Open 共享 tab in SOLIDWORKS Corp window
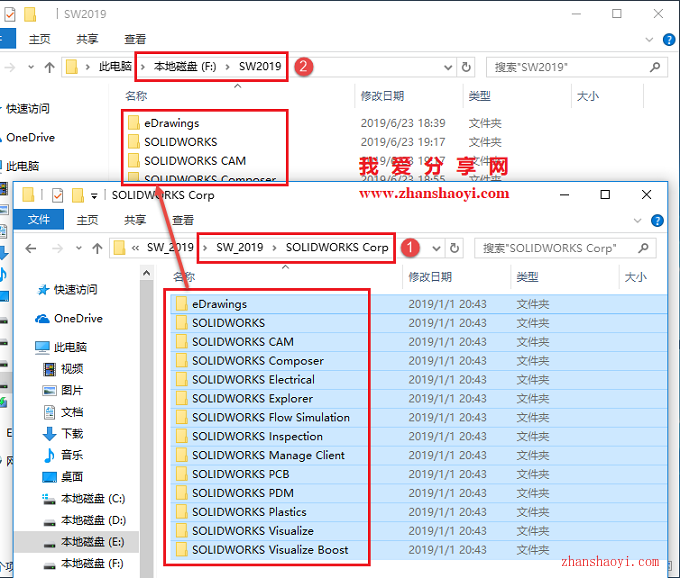The height and width of the screenshot is (578, 680). click(135, 220)
